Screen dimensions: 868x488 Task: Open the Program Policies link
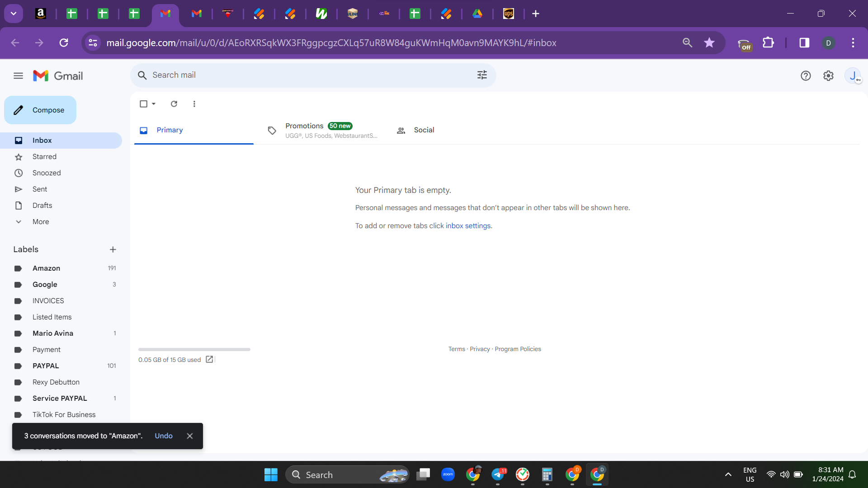(518, 349)
